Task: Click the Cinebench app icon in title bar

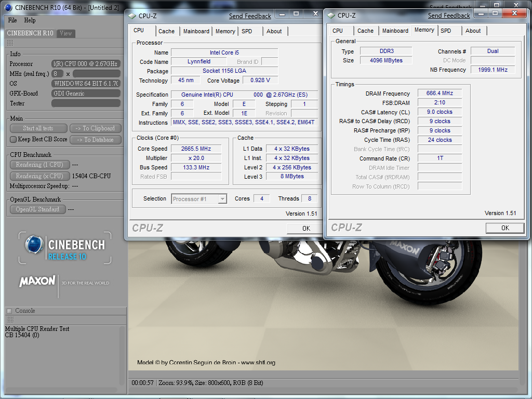Action: (8, 7)
